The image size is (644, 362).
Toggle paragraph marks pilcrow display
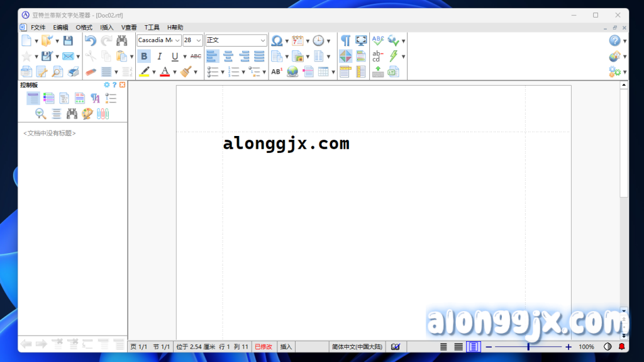(x=345, y=41)
